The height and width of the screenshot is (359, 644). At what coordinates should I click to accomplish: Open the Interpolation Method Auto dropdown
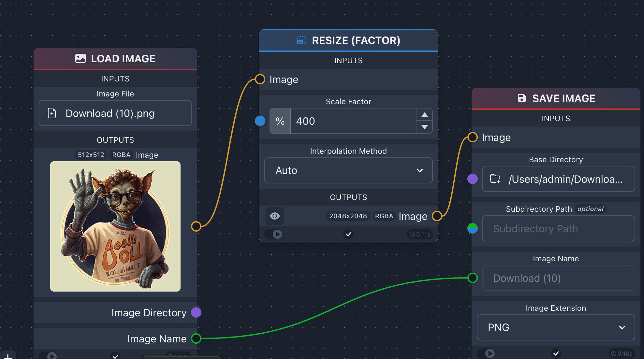coord(348,170)
